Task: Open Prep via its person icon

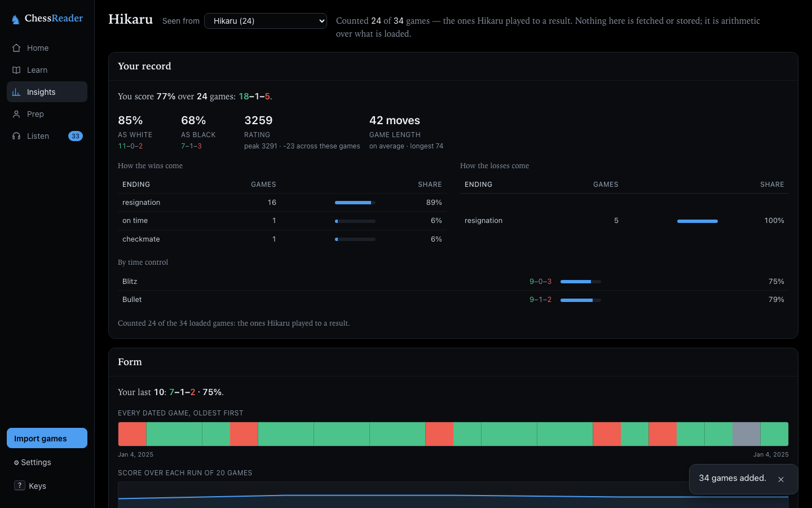Action: pos(16,114)
